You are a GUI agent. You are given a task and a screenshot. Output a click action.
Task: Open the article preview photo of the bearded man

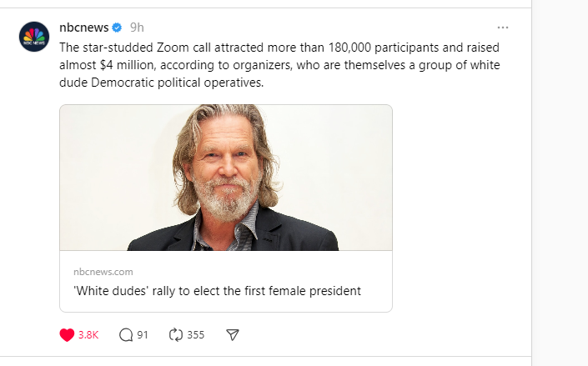(226, 177)
